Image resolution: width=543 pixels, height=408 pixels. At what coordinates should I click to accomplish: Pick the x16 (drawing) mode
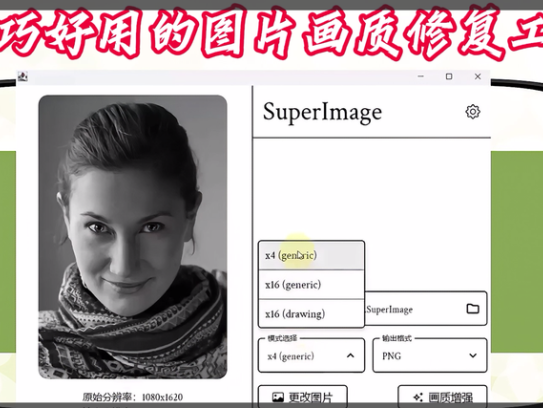[x=311, y=314]
